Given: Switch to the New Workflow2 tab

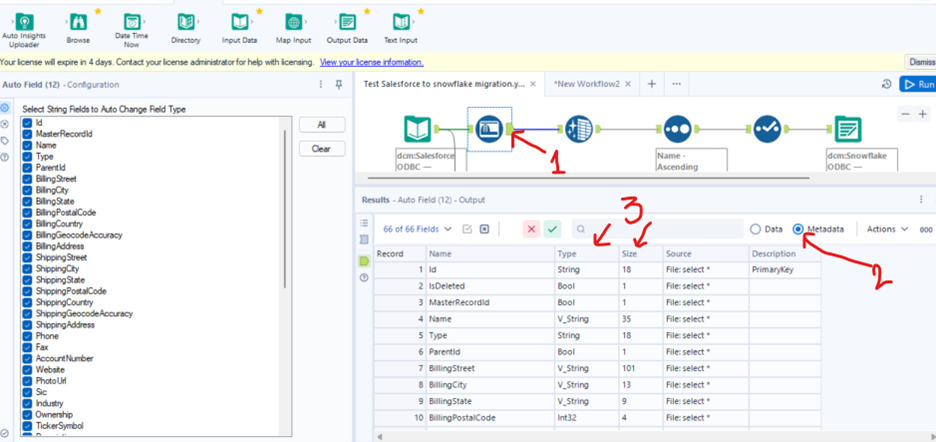Looking at the screenshot, I should 587,84.
